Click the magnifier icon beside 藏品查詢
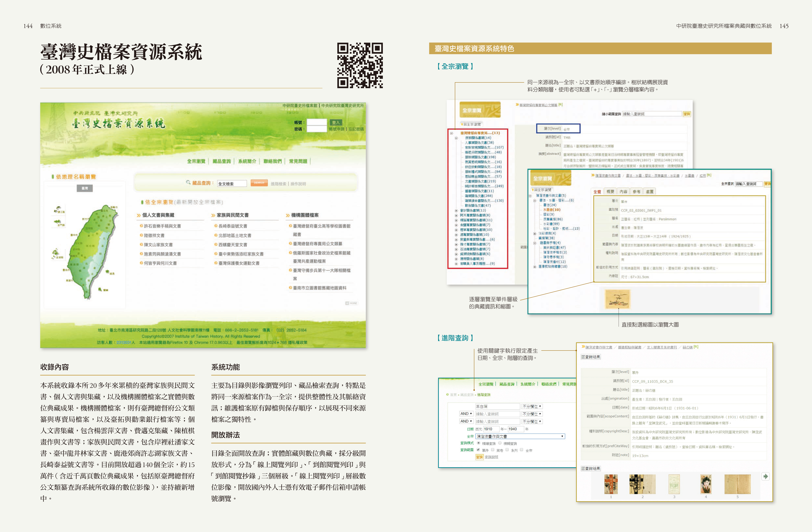The image size is (812, 532). coord(188,182)
